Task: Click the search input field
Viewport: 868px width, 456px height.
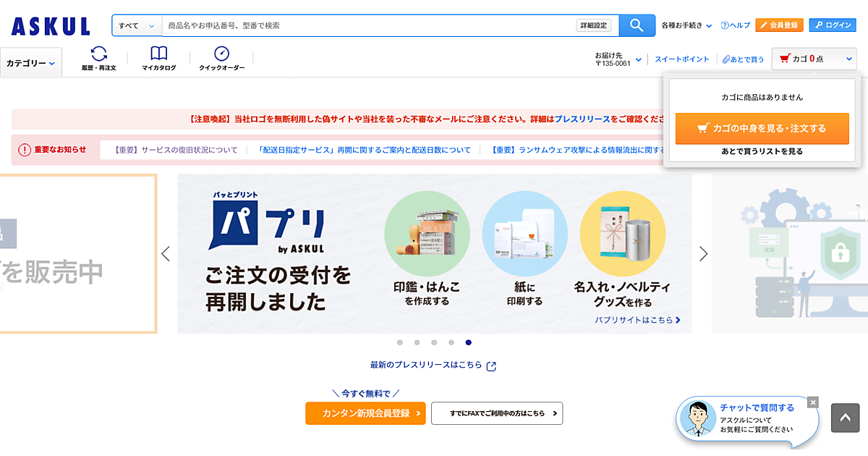Action: click(x=369, y=25)
